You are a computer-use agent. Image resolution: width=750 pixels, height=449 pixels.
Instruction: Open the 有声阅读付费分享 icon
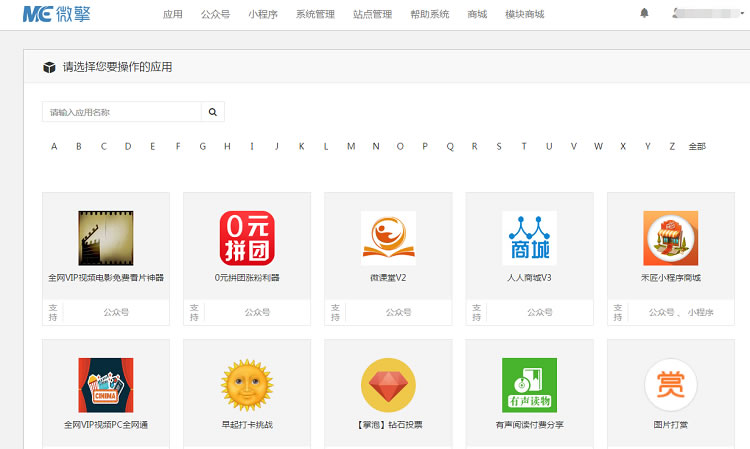tap(529, 385)
